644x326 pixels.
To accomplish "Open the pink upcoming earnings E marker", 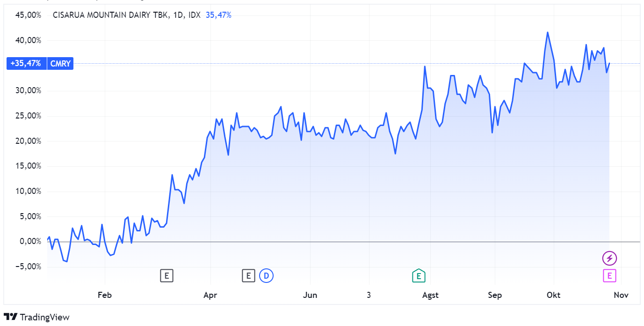I will [x=609, y=276].
